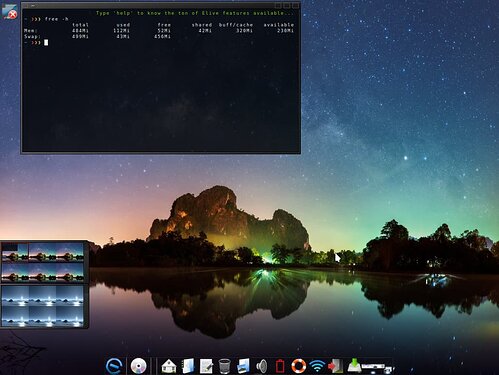Viewport: 499px width, 375px height.
Task: Open the lifebuoy help icon
Action: [298, 366]
